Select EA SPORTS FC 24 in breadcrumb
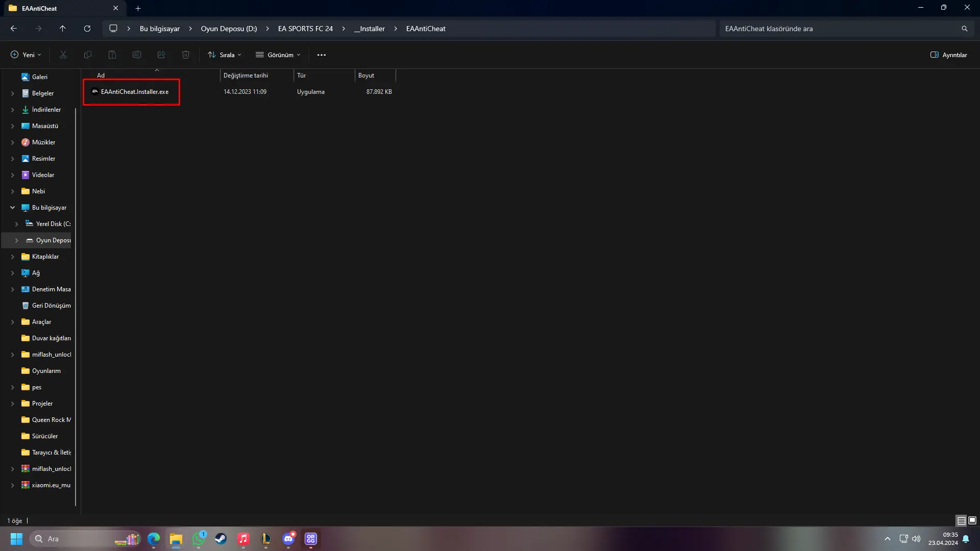The width and height of the screenshot is (980, 551). point(305,29)
